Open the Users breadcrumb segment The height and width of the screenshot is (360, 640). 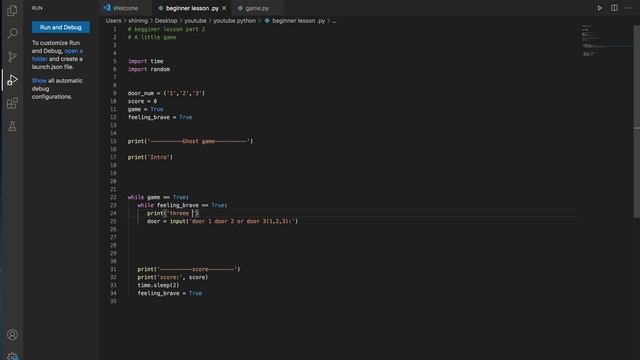[x=113, y=20]
